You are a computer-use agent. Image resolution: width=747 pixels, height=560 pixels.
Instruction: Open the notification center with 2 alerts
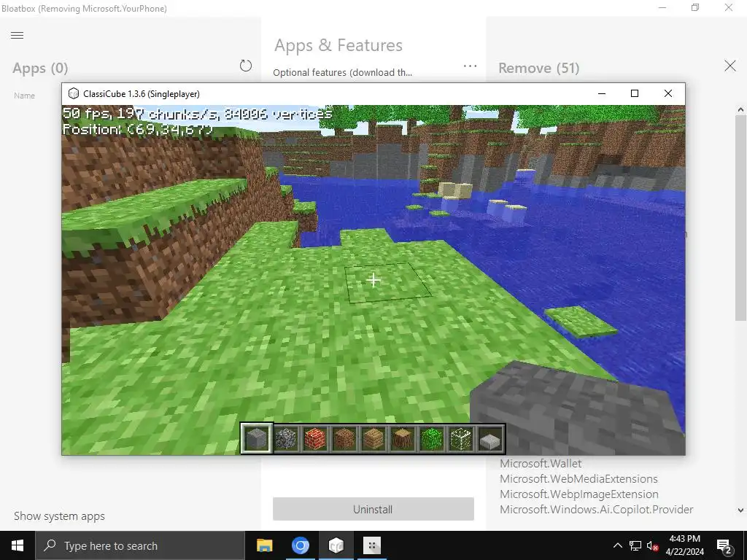click(x=724, y=546)
